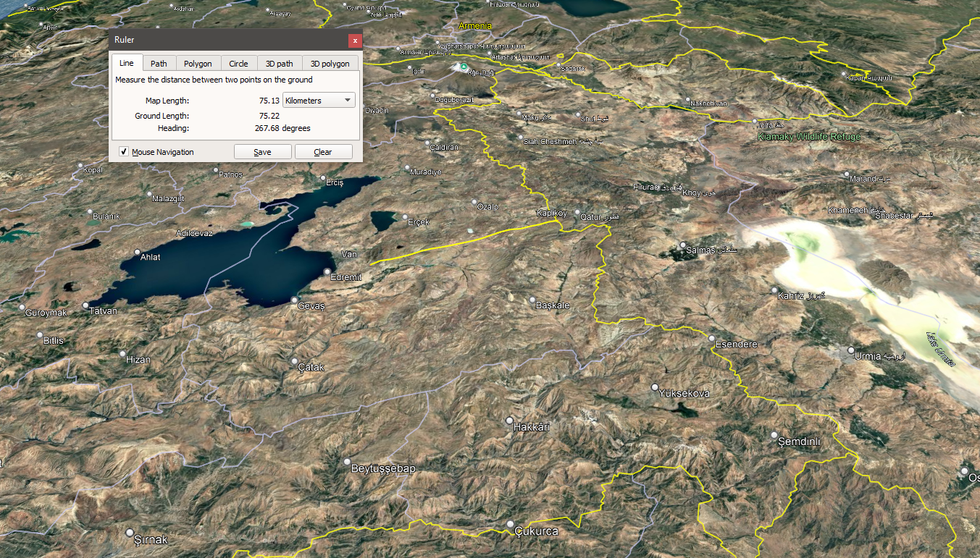Switch to the Line tab in Ruler
The image size is (980, 558).
coord(126,63)
